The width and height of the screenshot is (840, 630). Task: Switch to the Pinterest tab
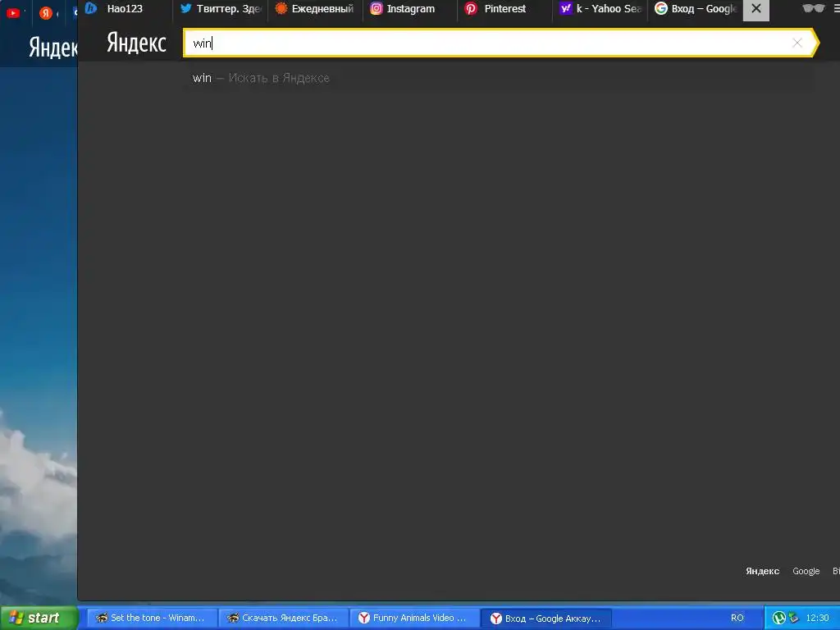pyautogui.click(x=504, y=8)
